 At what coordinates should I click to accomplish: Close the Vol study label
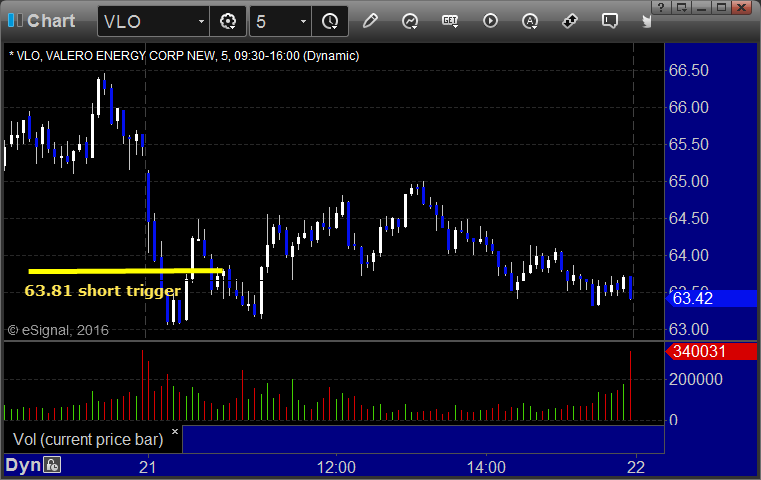175,431
